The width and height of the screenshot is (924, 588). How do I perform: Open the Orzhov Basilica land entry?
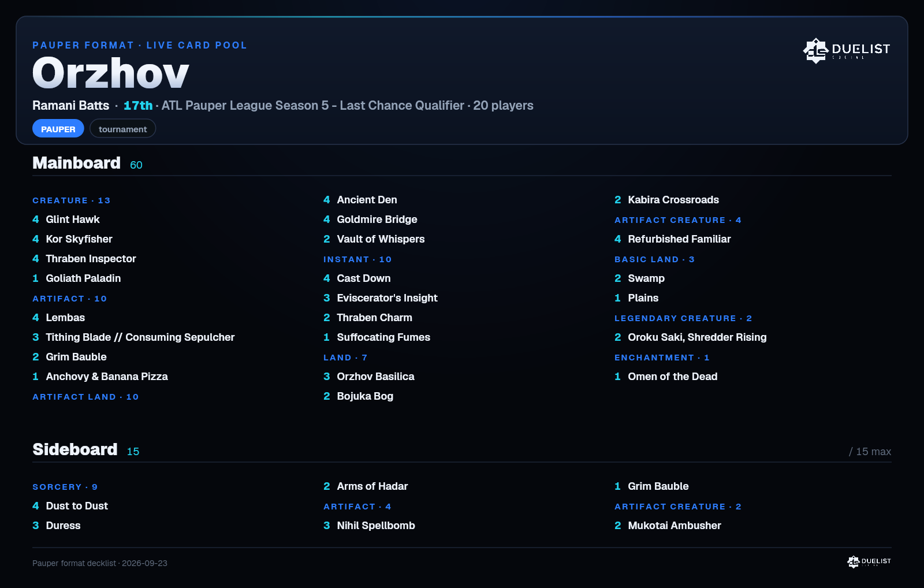(375, 377)
